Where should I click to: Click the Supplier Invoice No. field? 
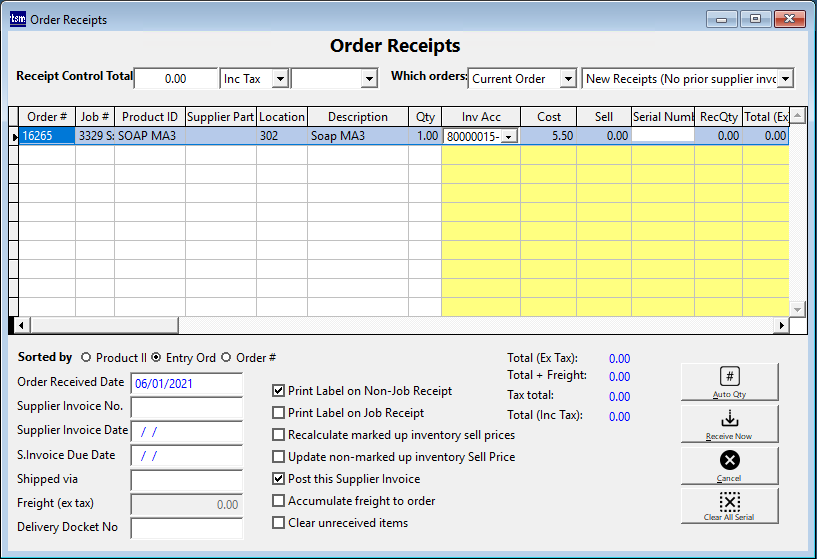(x=186, y=407)
